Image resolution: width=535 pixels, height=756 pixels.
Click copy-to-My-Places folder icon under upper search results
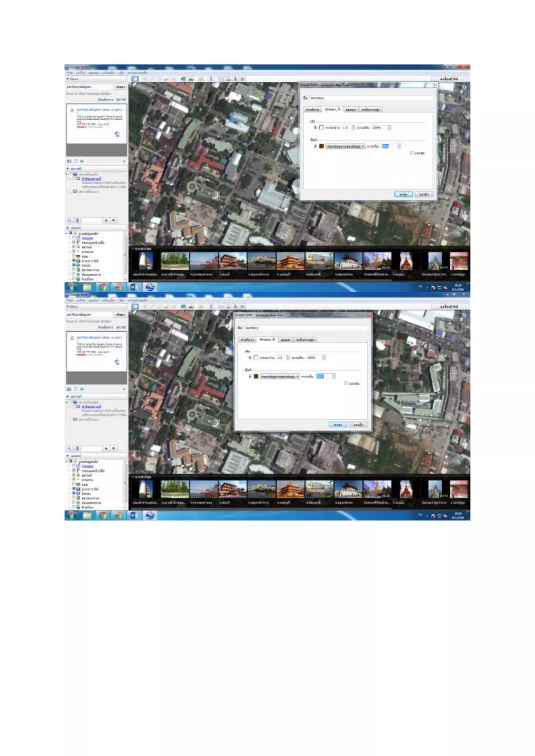tap(69, 161)
